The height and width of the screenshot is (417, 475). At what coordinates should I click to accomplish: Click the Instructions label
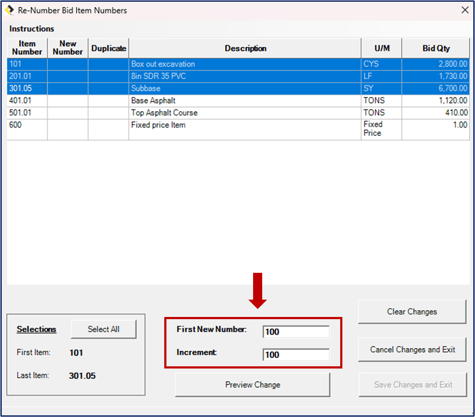pyautogui.click(x=32, y=29)
